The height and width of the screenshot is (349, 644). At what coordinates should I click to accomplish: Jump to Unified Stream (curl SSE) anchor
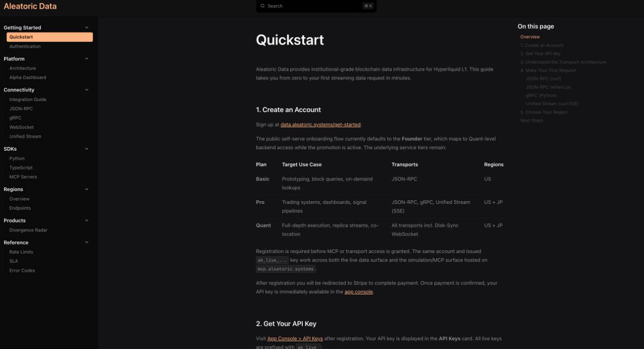tap(552, 104)
